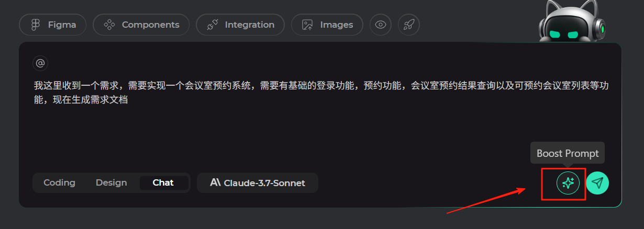The width and height of the screenshot is (644, 229).
Task: Click the Figma logo icon
Action: (x=36, y=25)
